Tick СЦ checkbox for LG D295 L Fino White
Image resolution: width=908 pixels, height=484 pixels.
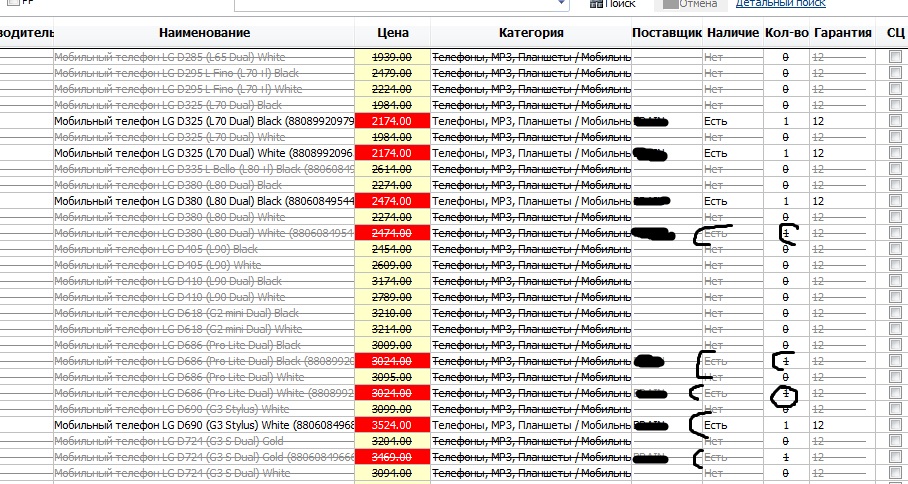(x=895, y=89)
